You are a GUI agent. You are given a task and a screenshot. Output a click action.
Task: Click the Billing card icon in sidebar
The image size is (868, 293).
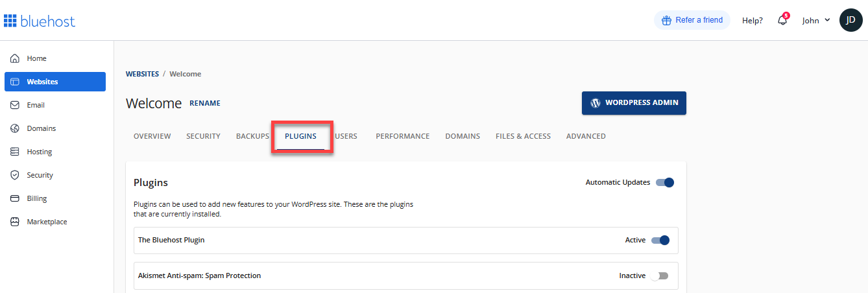[x=15, y=198]
